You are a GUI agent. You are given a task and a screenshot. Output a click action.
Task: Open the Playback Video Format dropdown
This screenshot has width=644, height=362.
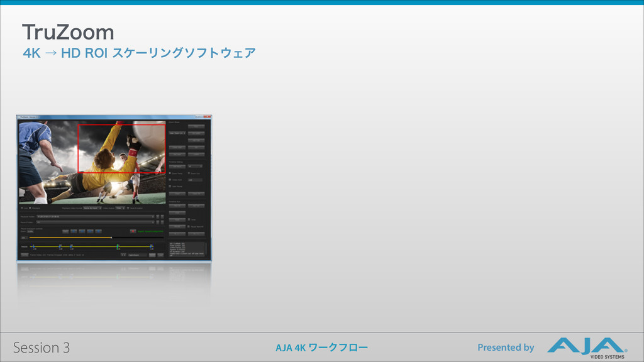[92, 208]
